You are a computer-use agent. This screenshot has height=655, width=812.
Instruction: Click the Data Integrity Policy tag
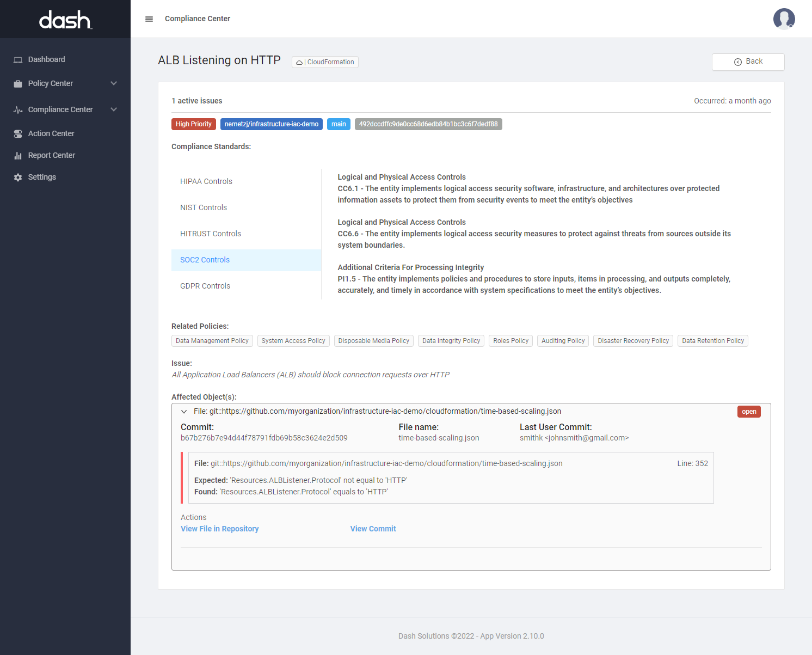click(x=451, y=341)
